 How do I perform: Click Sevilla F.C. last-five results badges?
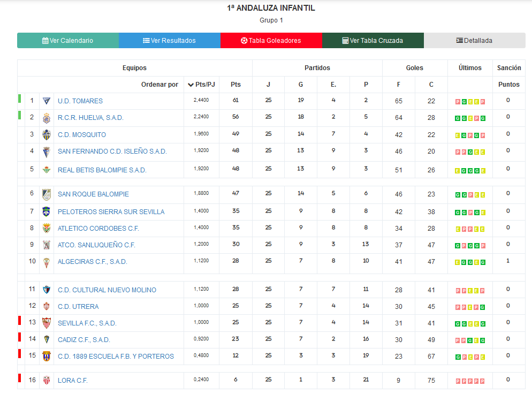[x=470, y=324]
